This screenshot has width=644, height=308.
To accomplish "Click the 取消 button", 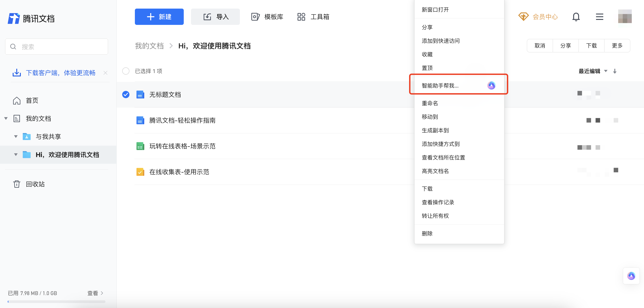I will pos(539,46).
